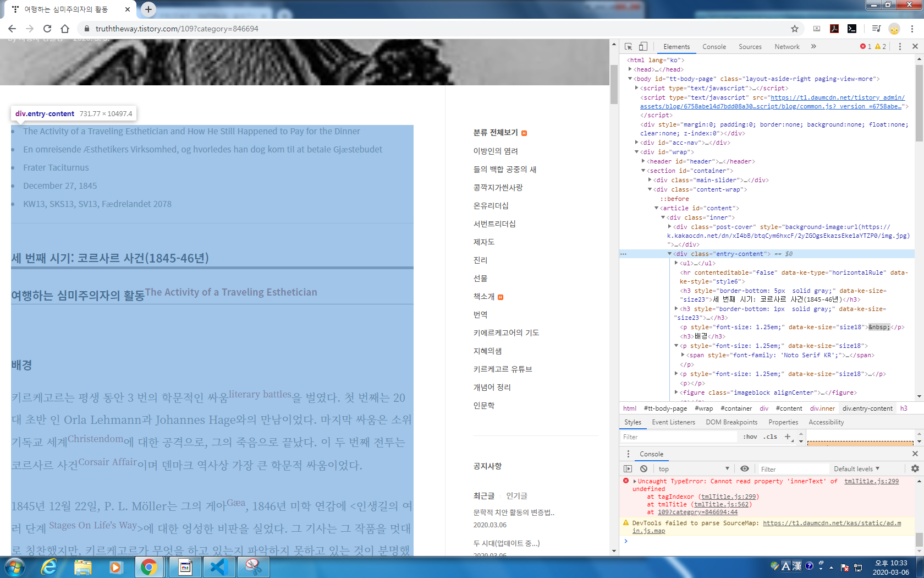The height and width of the screenshot is (578, 924).
Task: Create a live expression with the eye icon
Action: pos(744,469)
